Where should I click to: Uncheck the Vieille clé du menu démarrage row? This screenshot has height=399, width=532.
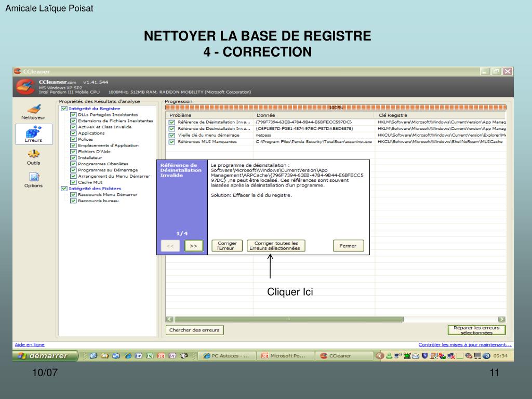pos(172,136)
